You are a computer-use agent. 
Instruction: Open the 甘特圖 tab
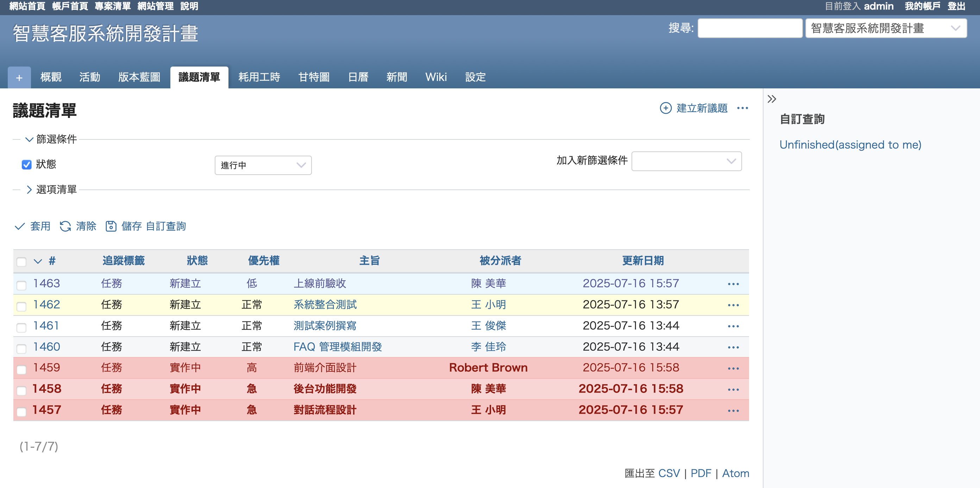pyautogui.click(x=314, y=78)
